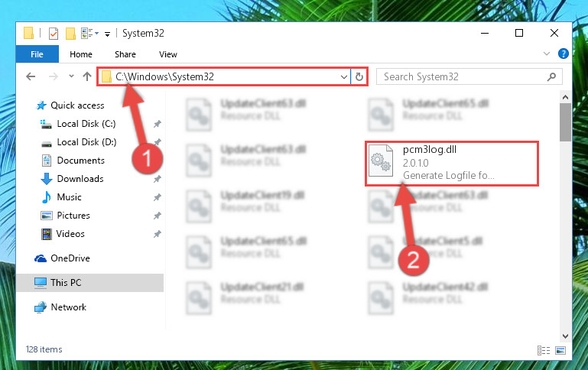Open the Customize Quick Access Toolbar arrow
This screenshot has height=370, width=588.
tap(107, 34)
